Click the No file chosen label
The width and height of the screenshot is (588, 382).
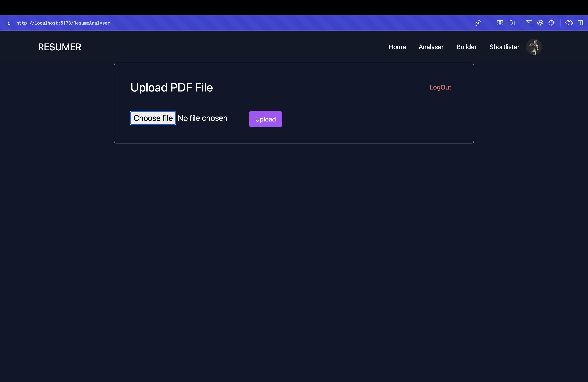(x=202, y=118)
